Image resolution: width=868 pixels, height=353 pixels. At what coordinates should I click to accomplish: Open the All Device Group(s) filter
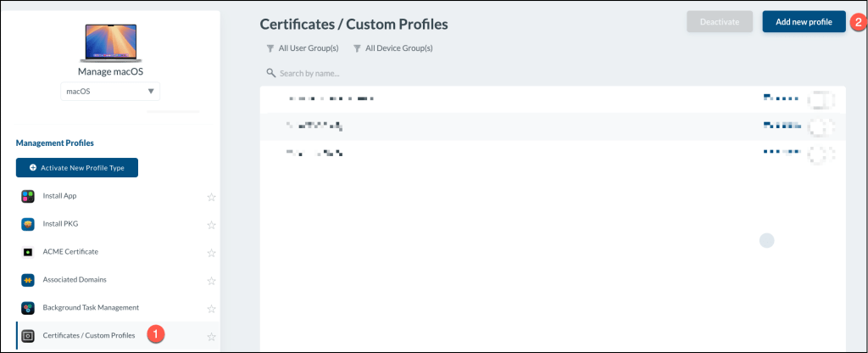coord(393,48)
